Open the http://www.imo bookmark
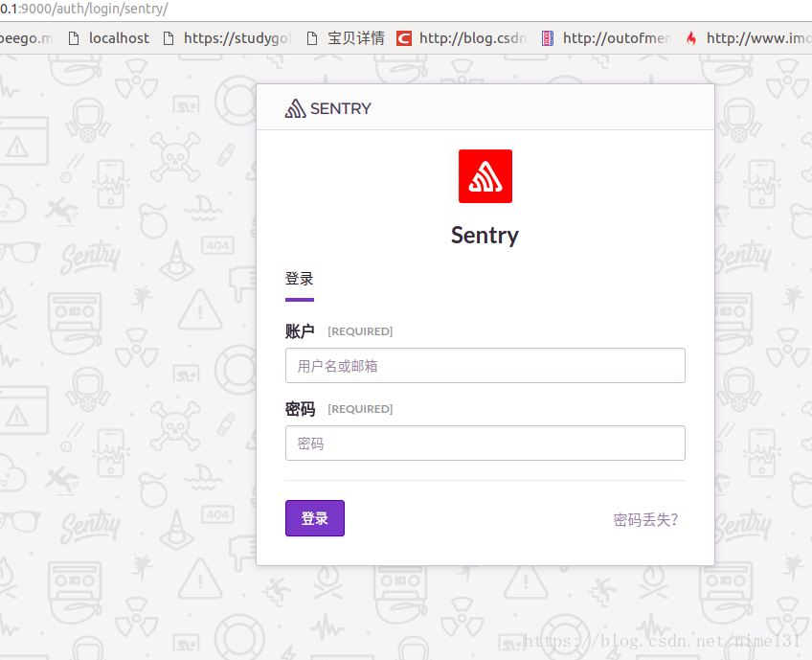This screenshot has height=660, width=812. click(x=748, y=38)
